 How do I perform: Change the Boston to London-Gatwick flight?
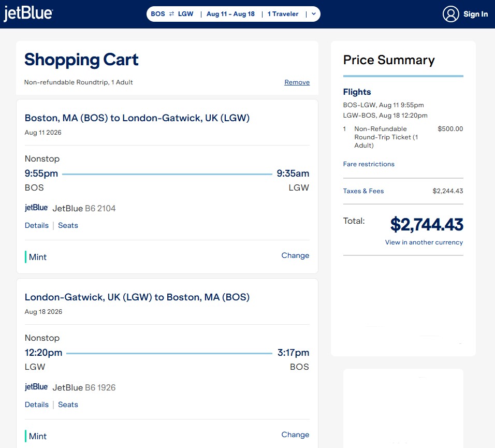295,255
